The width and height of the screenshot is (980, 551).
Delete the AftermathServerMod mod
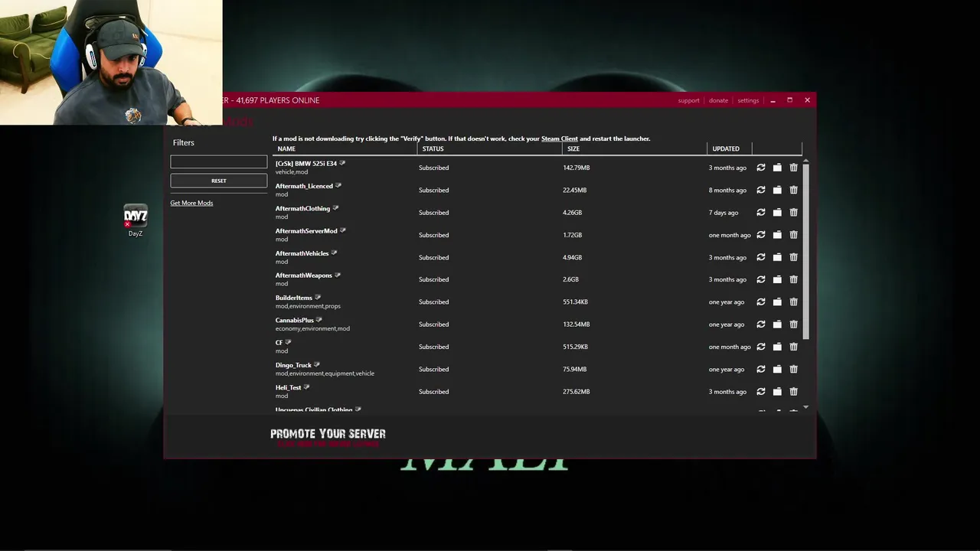tap(793, 235)
